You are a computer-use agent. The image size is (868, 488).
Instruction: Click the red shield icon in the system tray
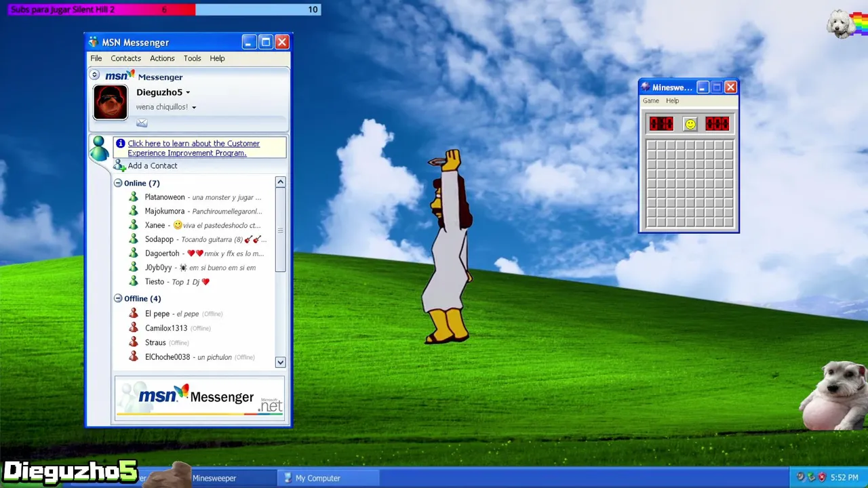coord(822,478)
